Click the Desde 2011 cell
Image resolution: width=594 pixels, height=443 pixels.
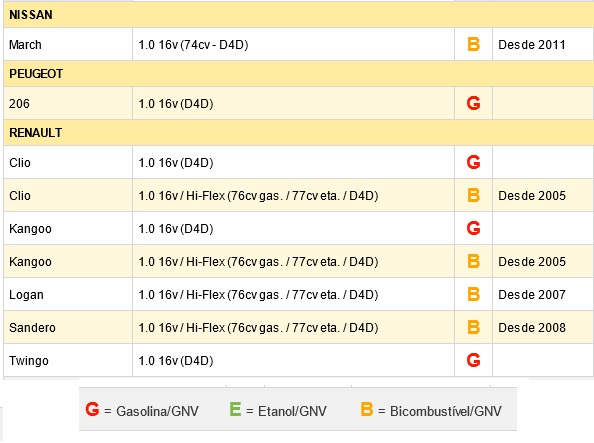(543, 44)
